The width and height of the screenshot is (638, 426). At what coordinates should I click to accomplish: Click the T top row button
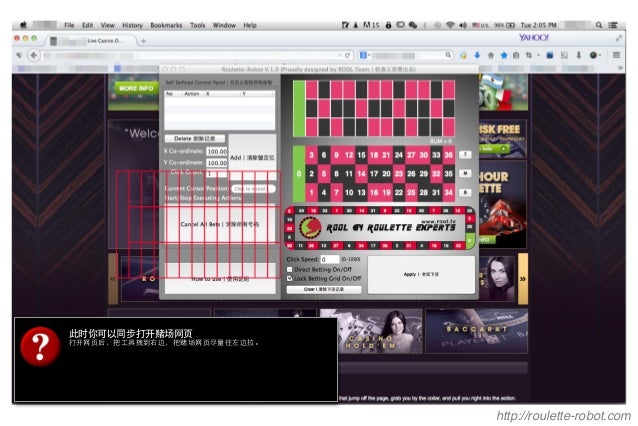click(x=465, y=155)
